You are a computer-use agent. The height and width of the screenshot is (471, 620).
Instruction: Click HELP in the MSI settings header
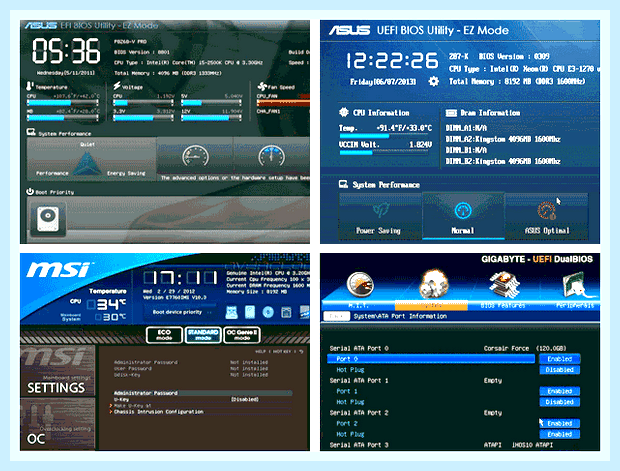(x=260, y=351)
